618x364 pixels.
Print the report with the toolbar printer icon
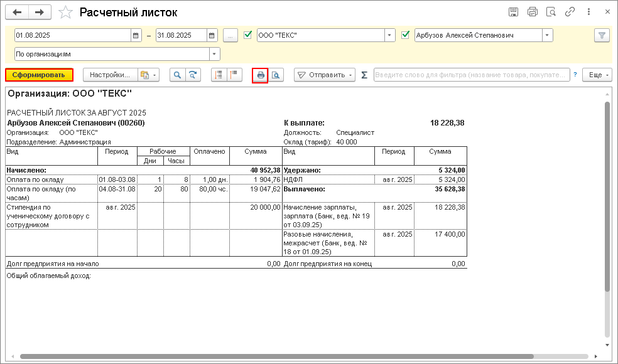point(260,75)
